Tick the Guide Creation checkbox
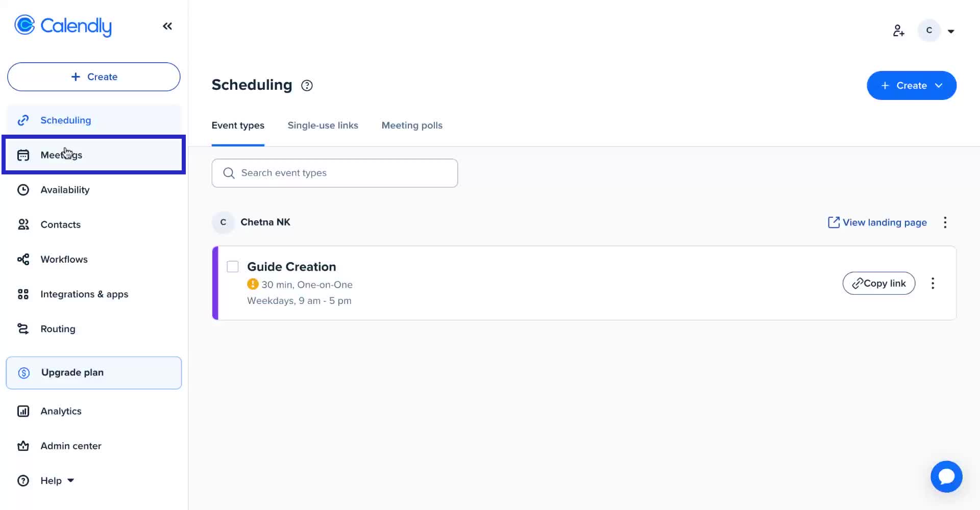The height and width of the screenshot is (510, 980). tap(233, 267)
